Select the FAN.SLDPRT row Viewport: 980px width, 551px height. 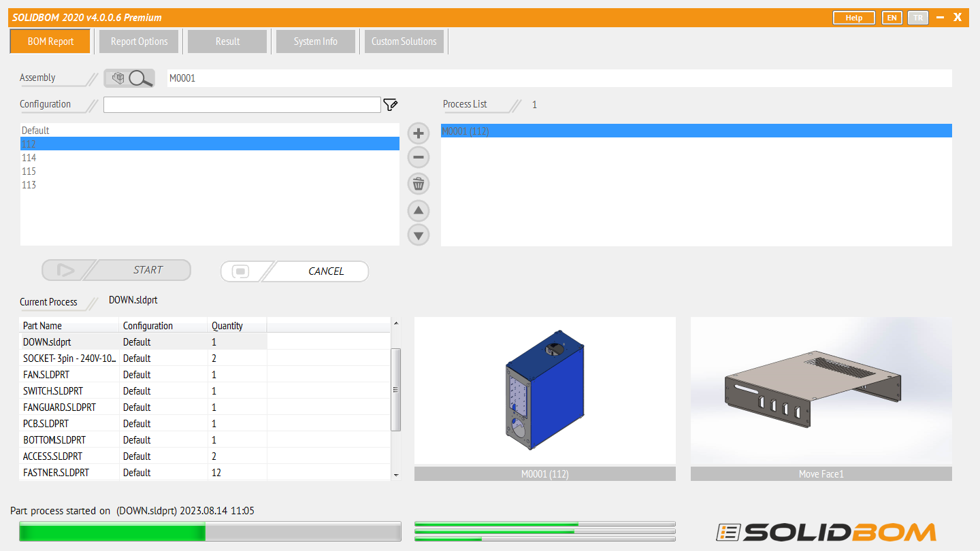click(x=205, y=375)
